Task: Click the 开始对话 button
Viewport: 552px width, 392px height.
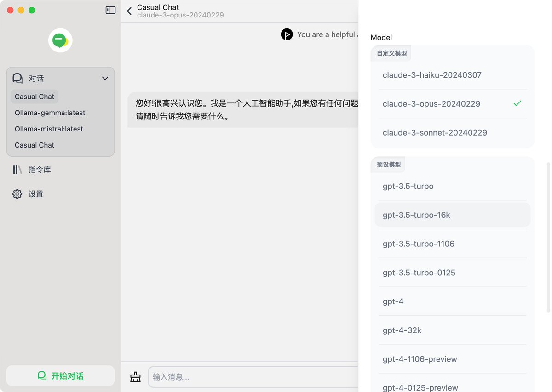Action: coord(60,376)
